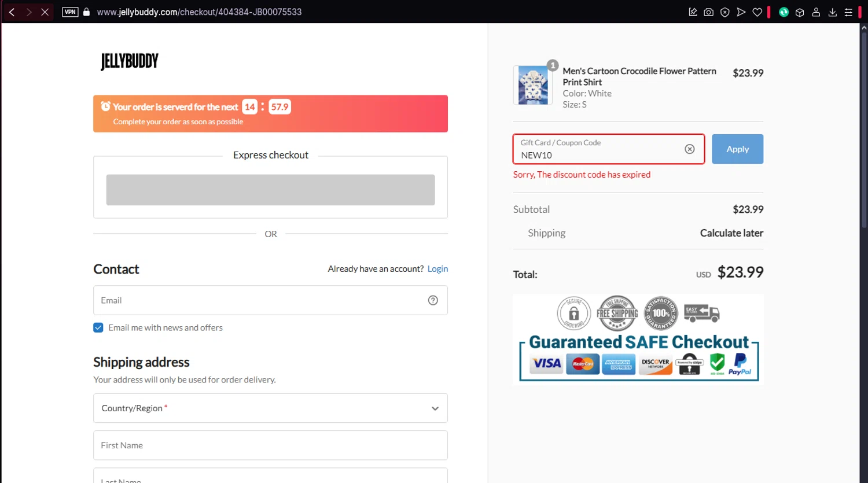
Task: Open the downloads arrow icon
Action: (x=833, y=12)
